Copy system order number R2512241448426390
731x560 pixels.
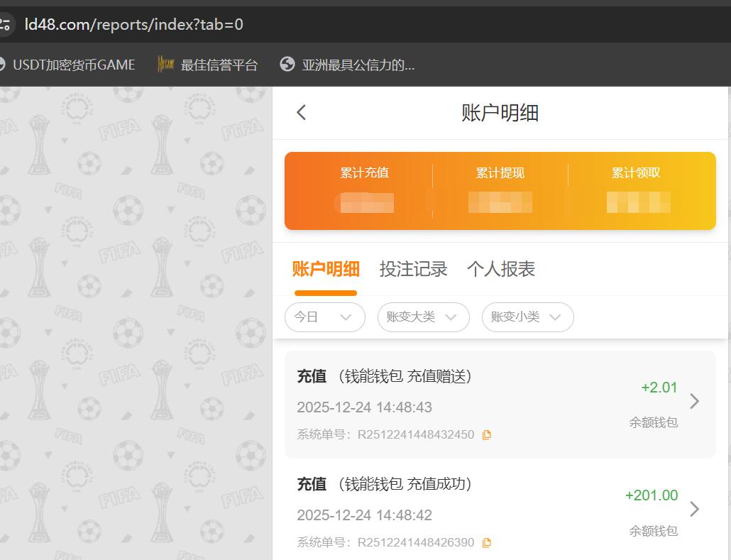coord(487,542)
